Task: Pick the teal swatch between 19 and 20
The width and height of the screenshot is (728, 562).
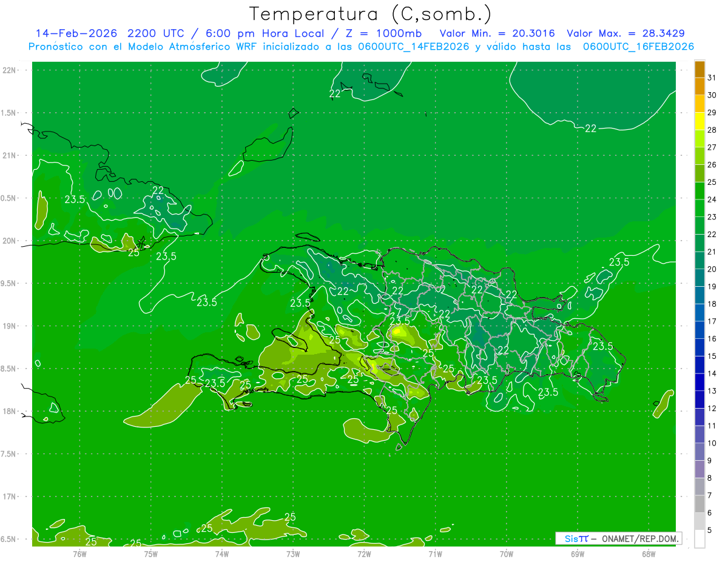Action: 699,278
